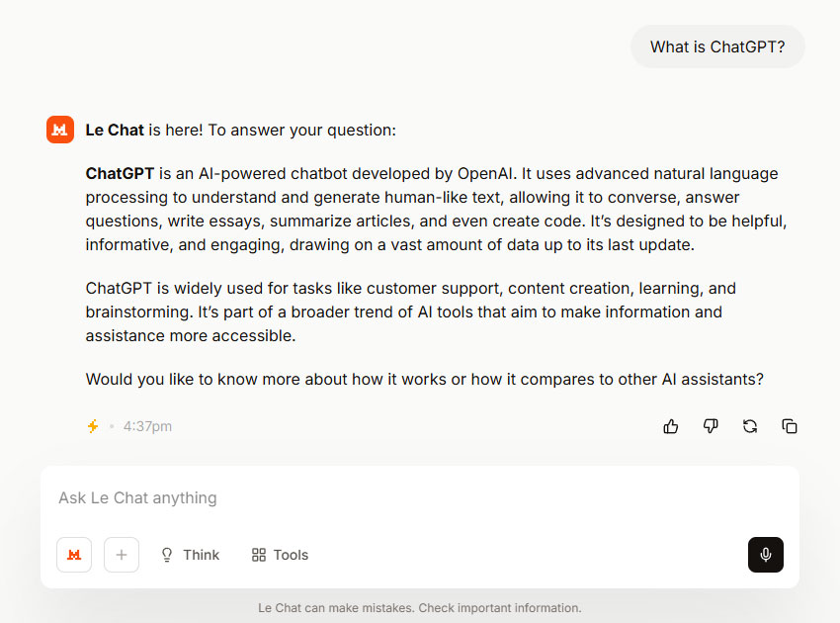Click the bold Le Chat name in response

tap(115, 130)
